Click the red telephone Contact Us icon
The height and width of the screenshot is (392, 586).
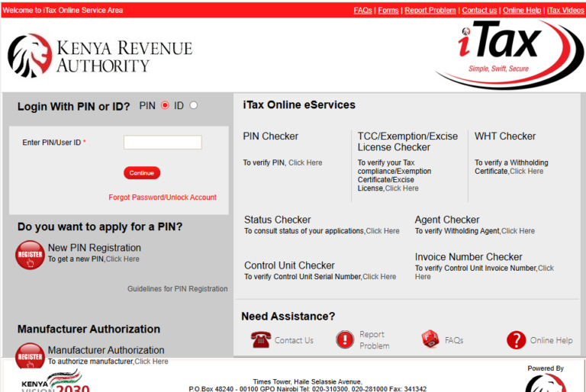coord(261,339)
